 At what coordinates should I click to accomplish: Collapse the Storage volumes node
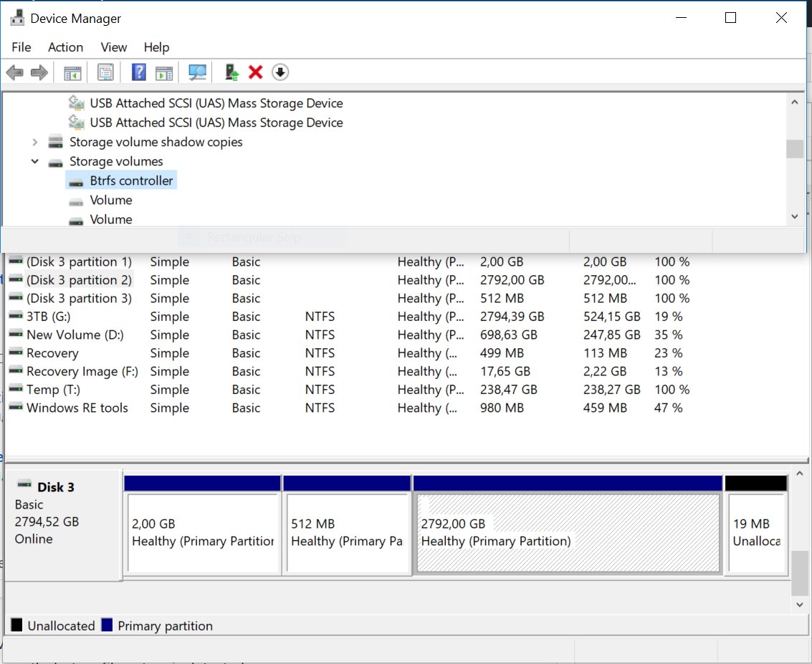click(34, 161)
